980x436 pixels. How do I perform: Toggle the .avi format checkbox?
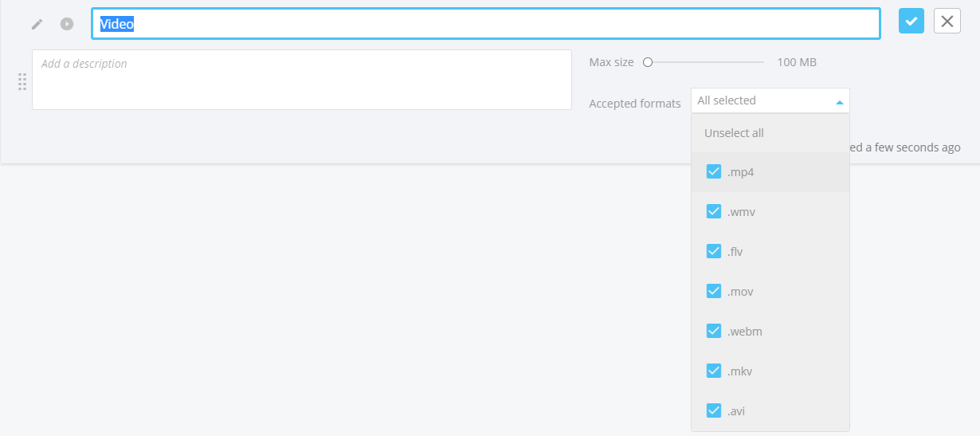pos(714,411)
